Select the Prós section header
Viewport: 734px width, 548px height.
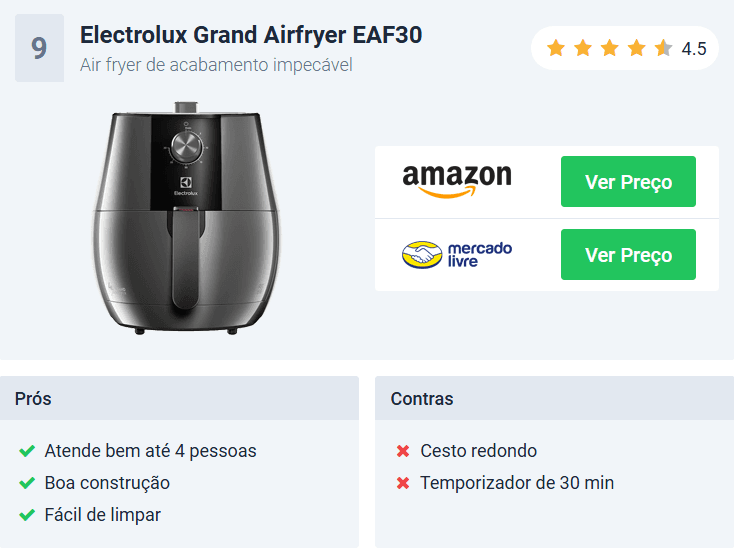[179, 398]
